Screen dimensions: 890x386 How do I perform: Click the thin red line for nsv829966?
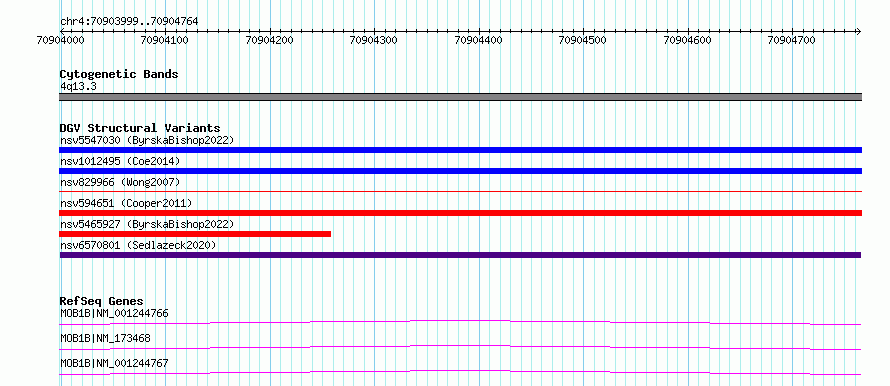pyautogui.click(x=460, y=192)
